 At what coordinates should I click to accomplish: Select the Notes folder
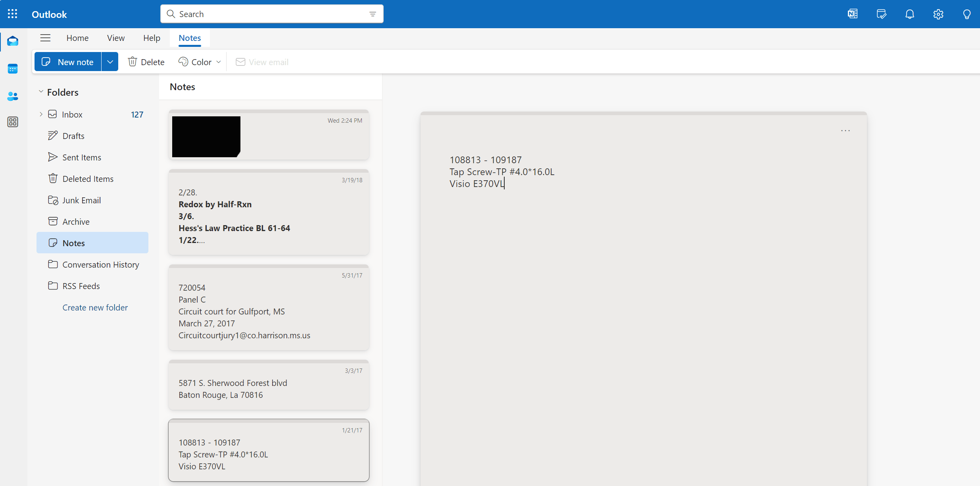pos(92,243)
